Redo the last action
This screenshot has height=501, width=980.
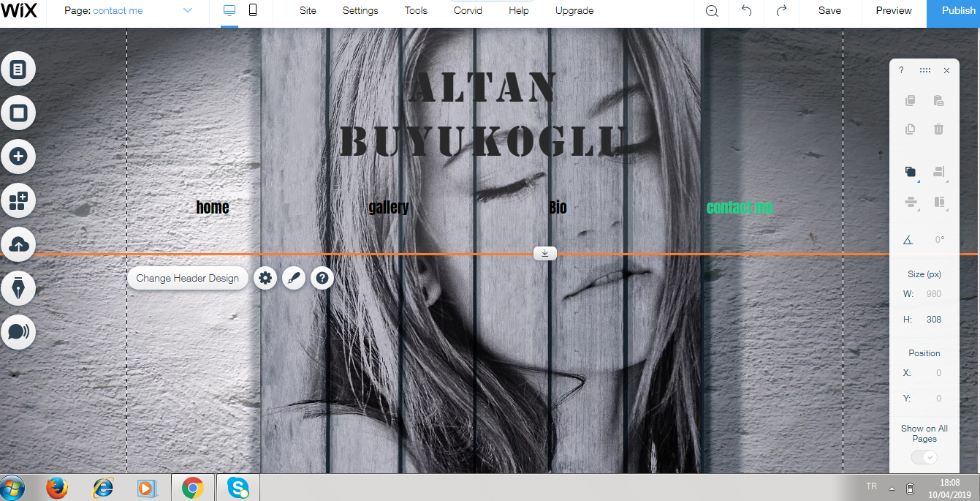(x=781, y=11)
